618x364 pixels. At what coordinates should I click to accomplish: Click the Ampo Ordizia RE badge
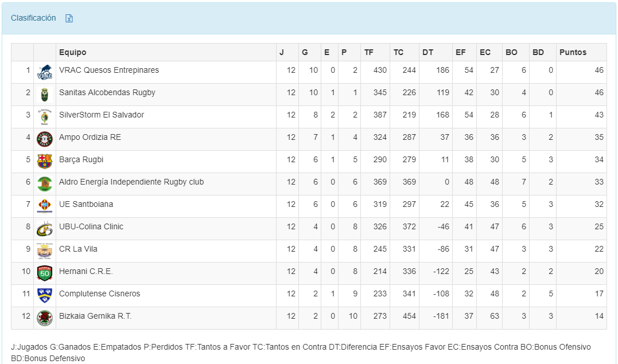click(x=44, y=139)
